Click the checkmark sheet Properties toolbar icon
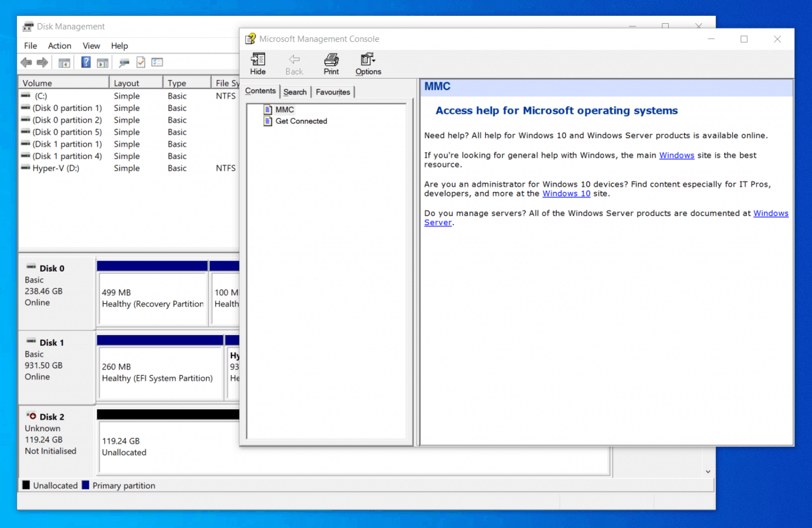 (141, 62)
